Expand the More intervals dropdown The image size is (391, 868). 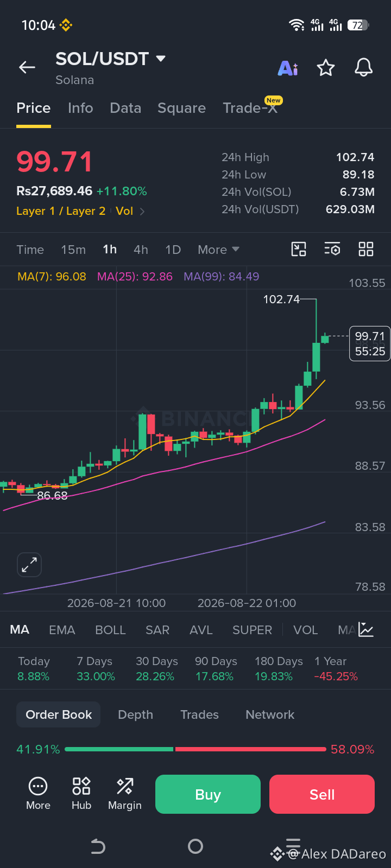(218, 250)
